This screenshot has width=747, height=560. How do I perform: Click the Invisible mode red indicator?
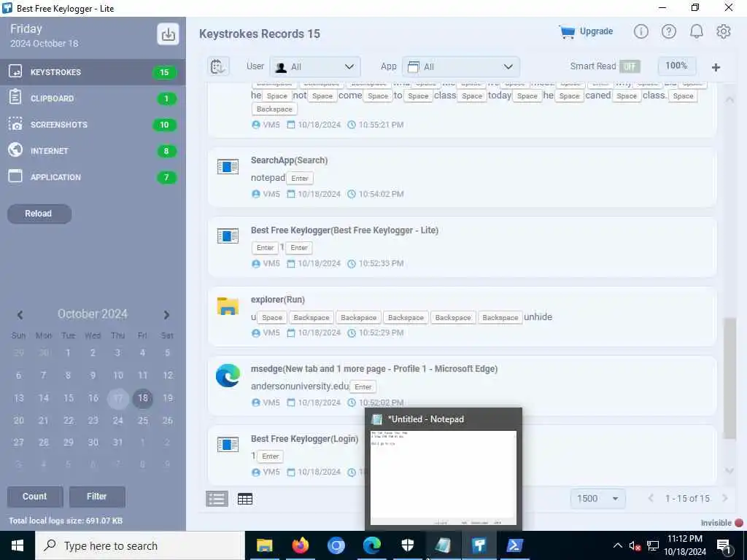pos(739,523)
